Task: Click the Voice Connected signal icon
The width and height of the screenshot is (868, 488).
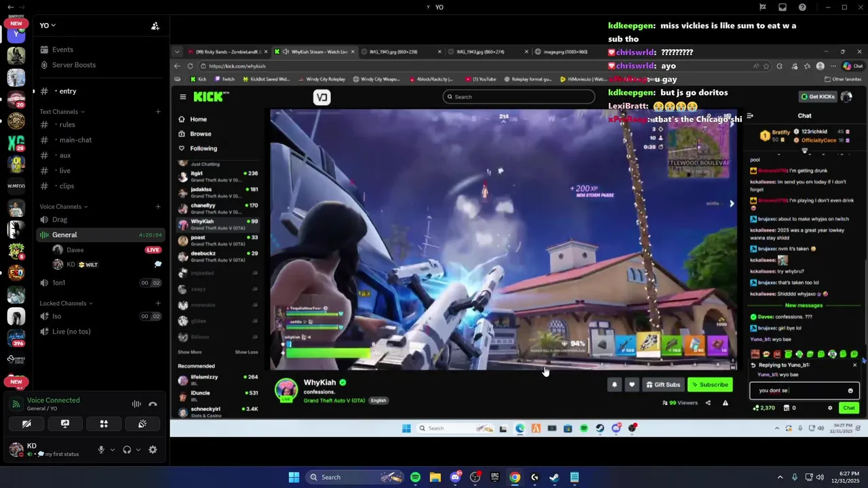Action: 16,404
